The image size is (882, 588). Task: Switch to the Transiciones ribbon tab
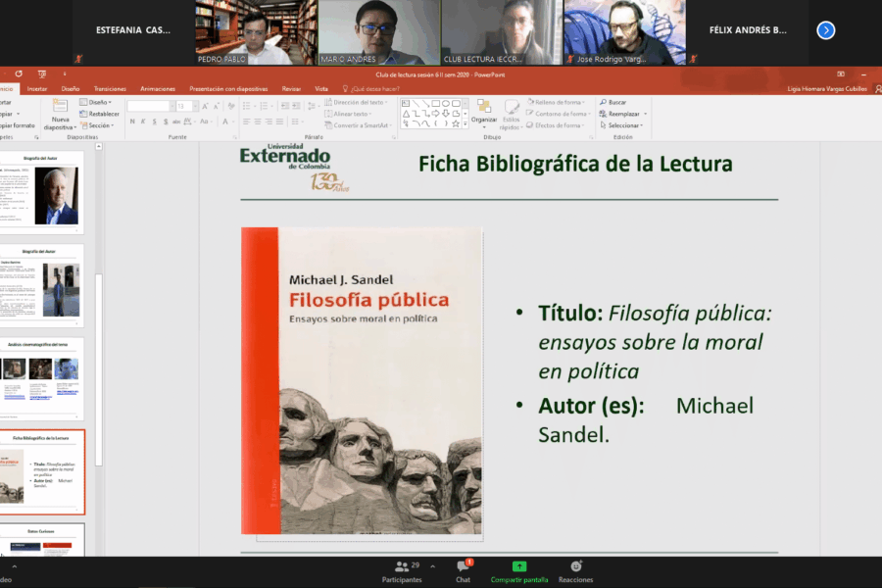[110, 88]
